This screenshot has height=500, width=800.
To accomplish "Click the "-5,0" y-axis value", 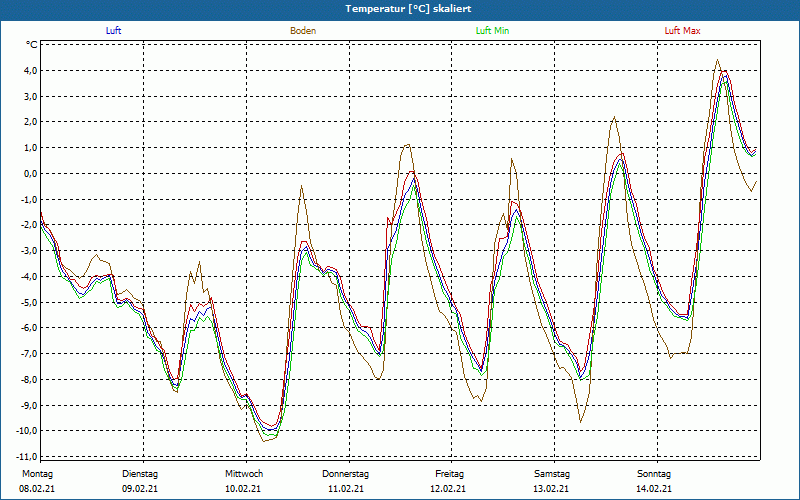I will (29, 303).
